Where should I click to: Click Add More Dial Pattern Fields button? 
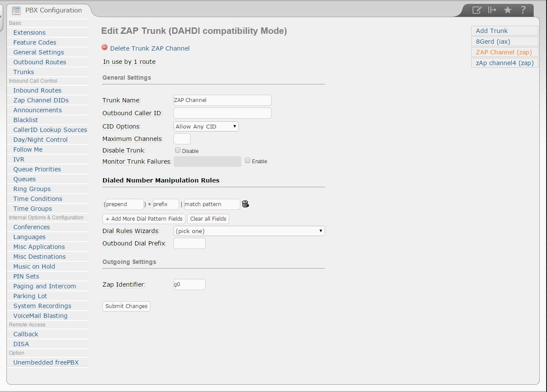pyautogui.click(x=144, y=218)
